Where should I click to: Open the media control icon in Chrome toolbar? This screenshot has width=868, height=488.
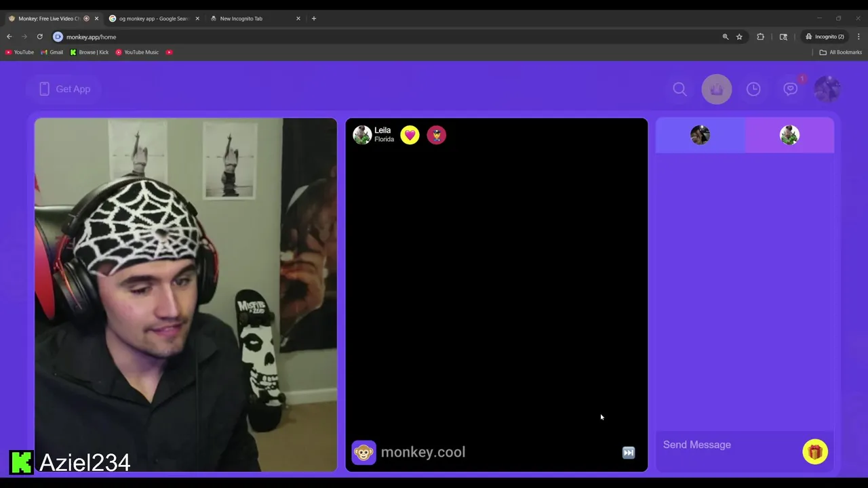click(x=783, y=37)
